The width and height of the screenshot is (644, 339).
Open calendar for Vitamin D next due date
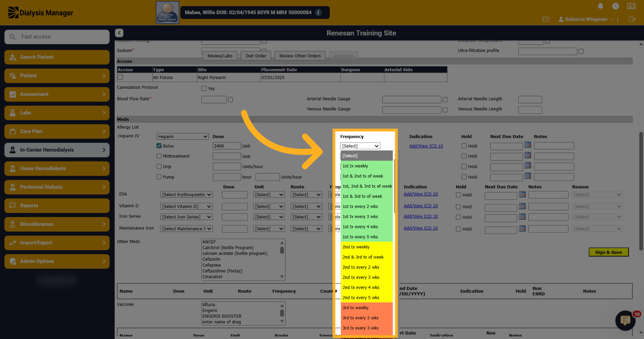pos(522,206)
